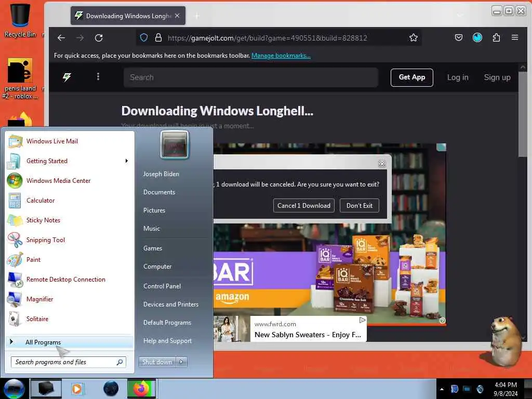Open Joseph Biden user folder
Screen dimensions: 532x399
click(x=161, y=174)
